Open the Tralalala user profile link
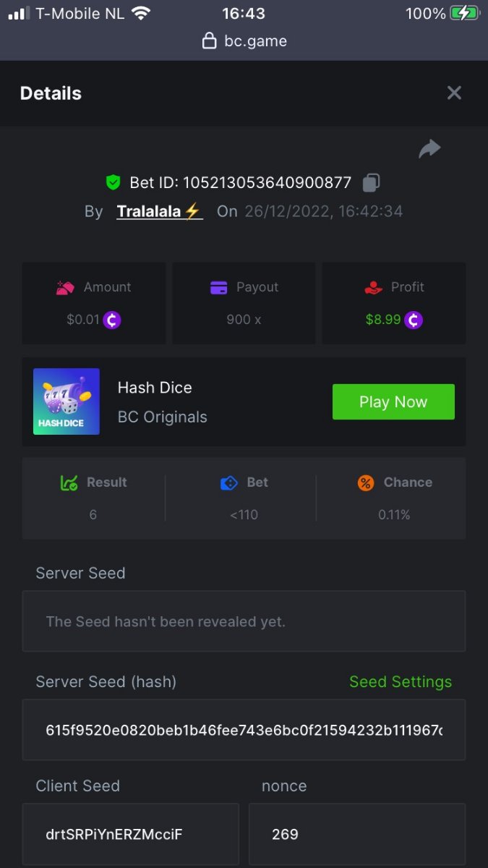The height and width of the screenshot is (868, 488). pos(159,211)
